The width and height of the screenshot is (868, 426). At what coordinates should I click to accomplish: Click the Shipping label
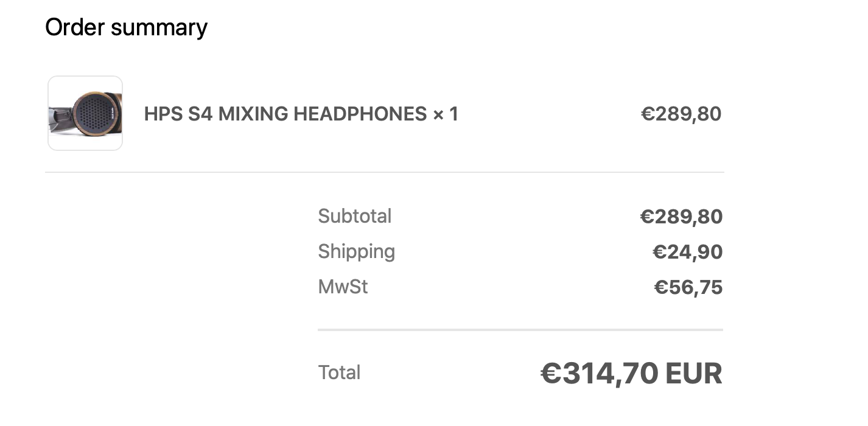pos(356,251)
